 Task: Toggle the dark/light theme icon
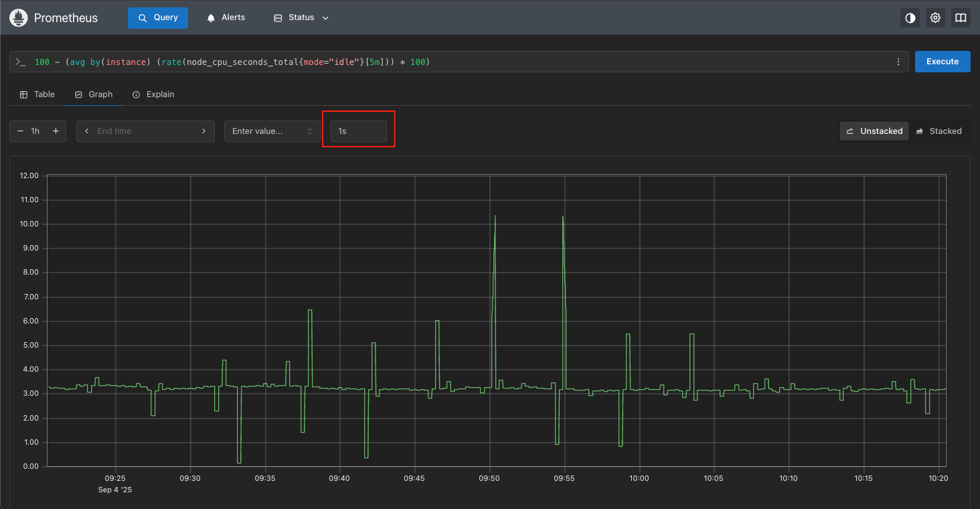pyautogui.click(x=910, y=18)
